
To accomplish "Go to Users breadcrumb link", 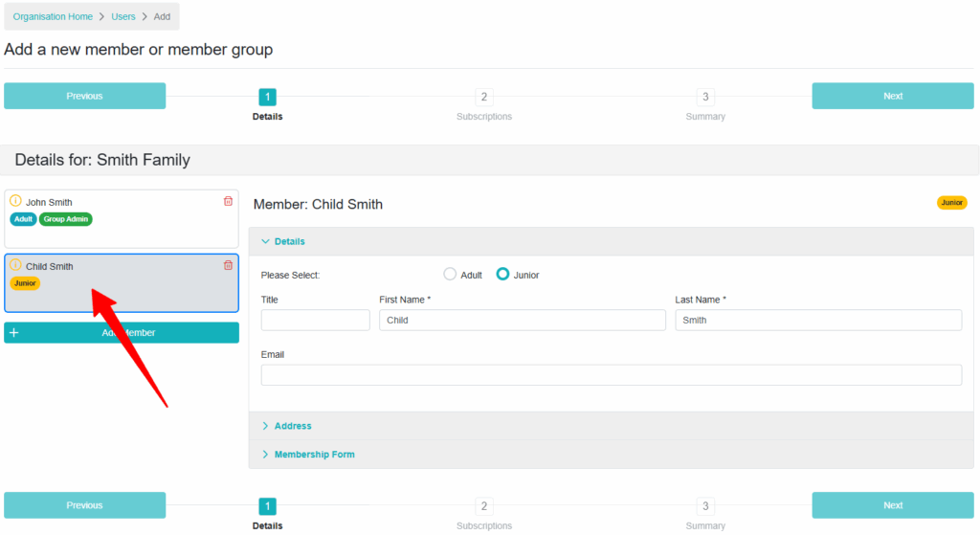I will tap(123, 17).
